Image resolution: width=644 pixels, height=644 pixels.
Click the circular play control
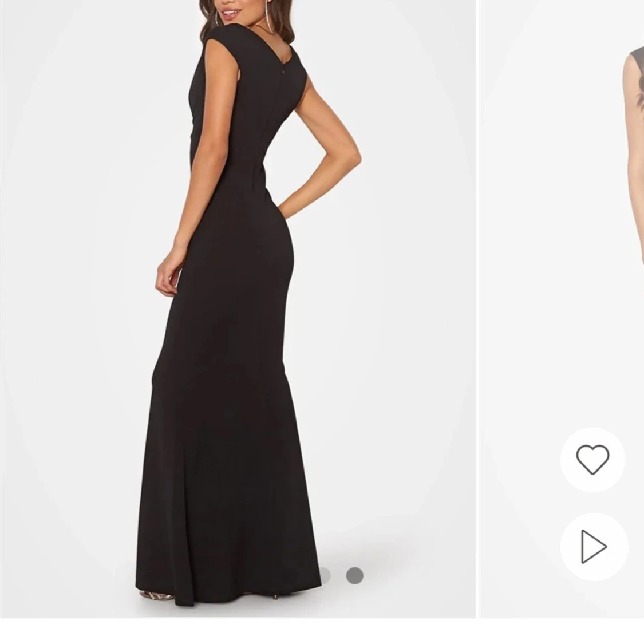(x=594, y=547)
